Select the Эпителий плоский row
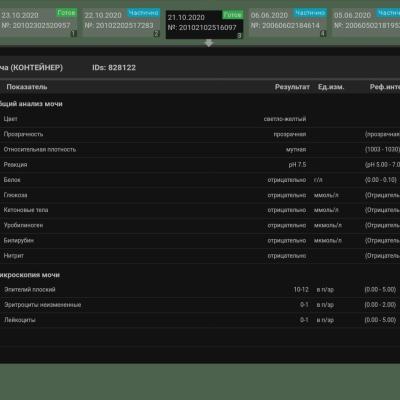Screen dimensions: 400x400 [200, 290]
